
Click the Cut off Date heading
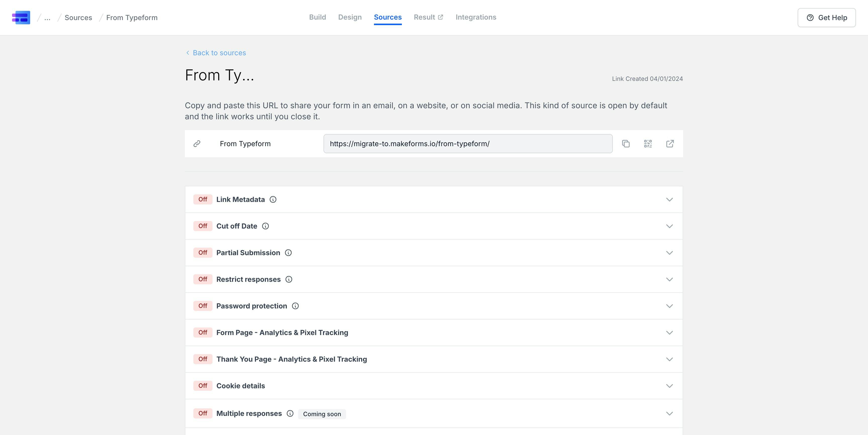click(237, 226)
